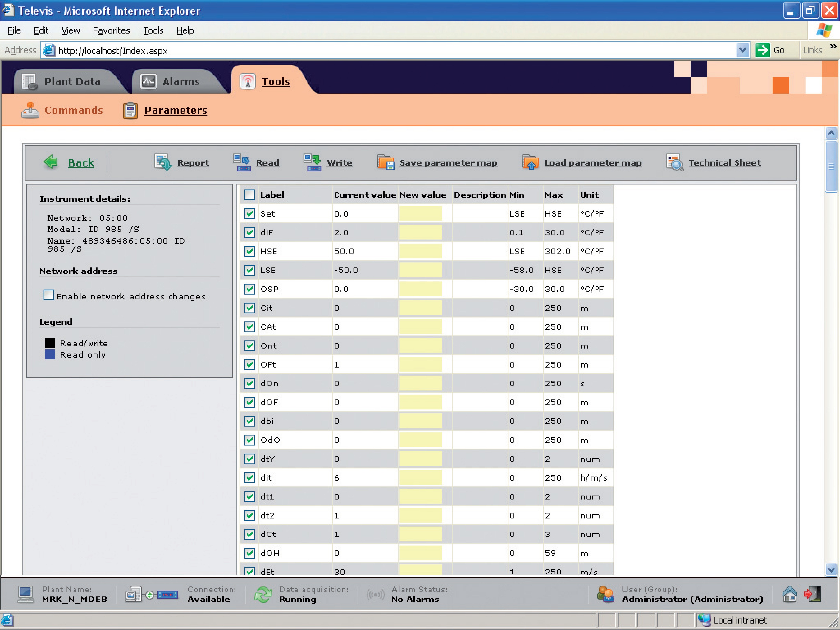This screenshot has width=840, height=630.
Task: Click the Load parameter map link
Action: click(x=593, y=163)
